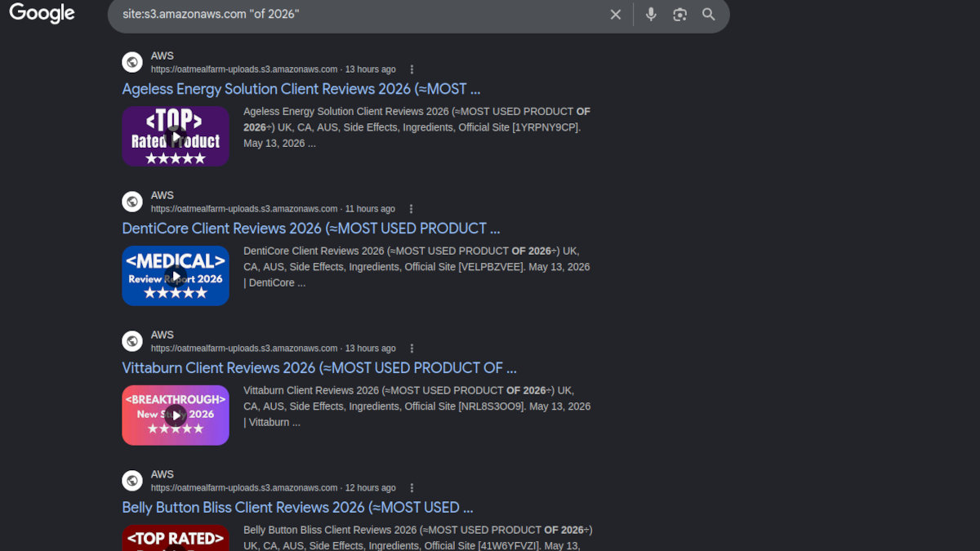Image resolution: width=980 pixels, height=551 pixels.
Task: Click the Google logo
Action: click(x=42, y=13)
